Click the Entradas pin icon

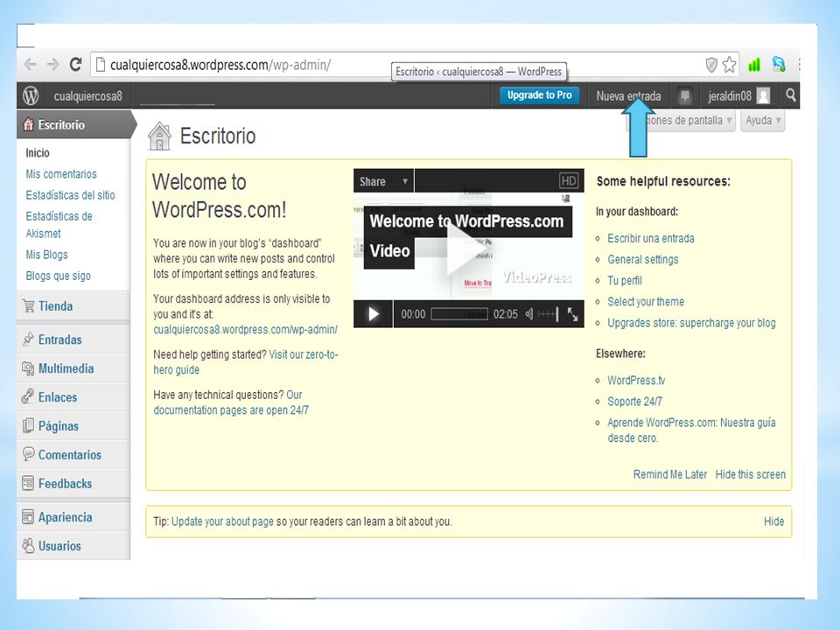[x=28, y=339]
